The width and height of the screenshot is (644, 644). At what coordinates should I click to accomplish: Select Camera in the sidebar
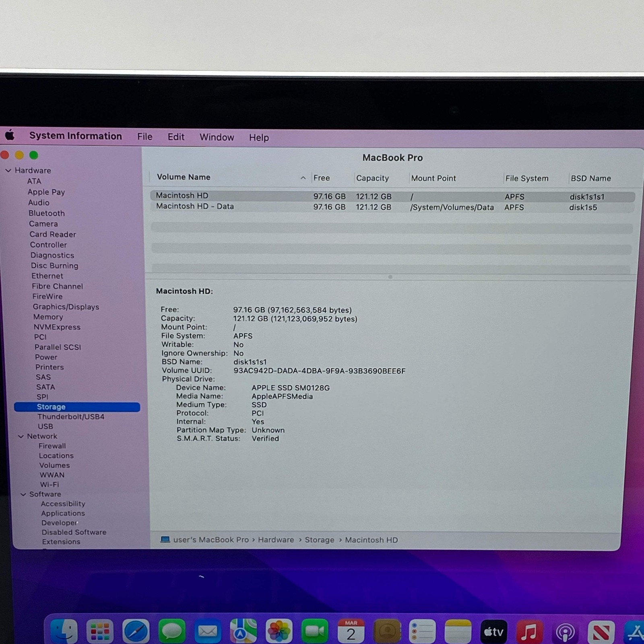[43, 224]
